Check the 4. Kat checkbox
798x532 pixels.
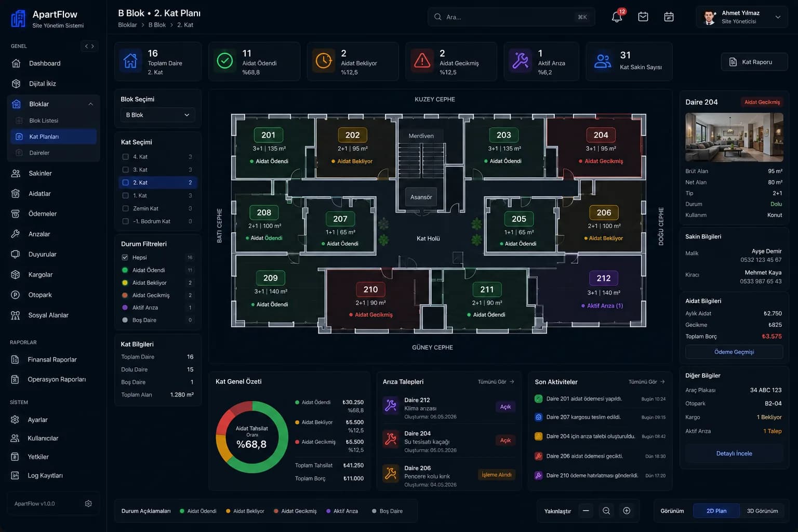click(125, 157)
